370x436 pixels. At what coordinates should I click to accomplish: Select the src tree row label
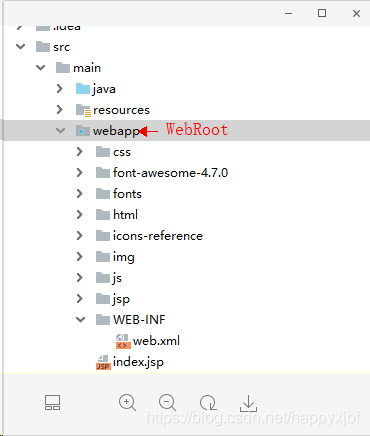click(62, 47)
